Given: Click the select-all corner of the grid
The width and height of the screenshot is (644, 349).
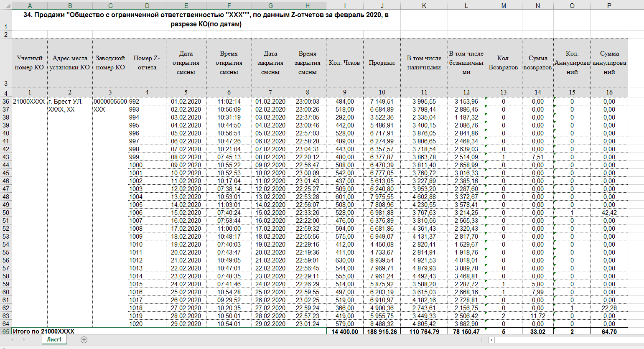Looking at the screenshot, I should [6, 6].
